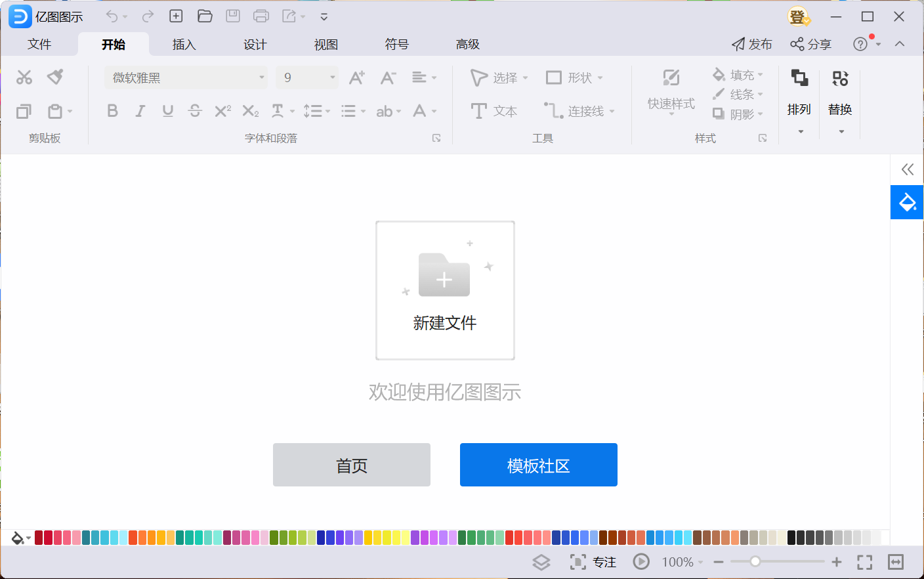Screen dimensions: 924x579
Task: Click the Redo arrow in title bar
Action: [x=148, y=16]
